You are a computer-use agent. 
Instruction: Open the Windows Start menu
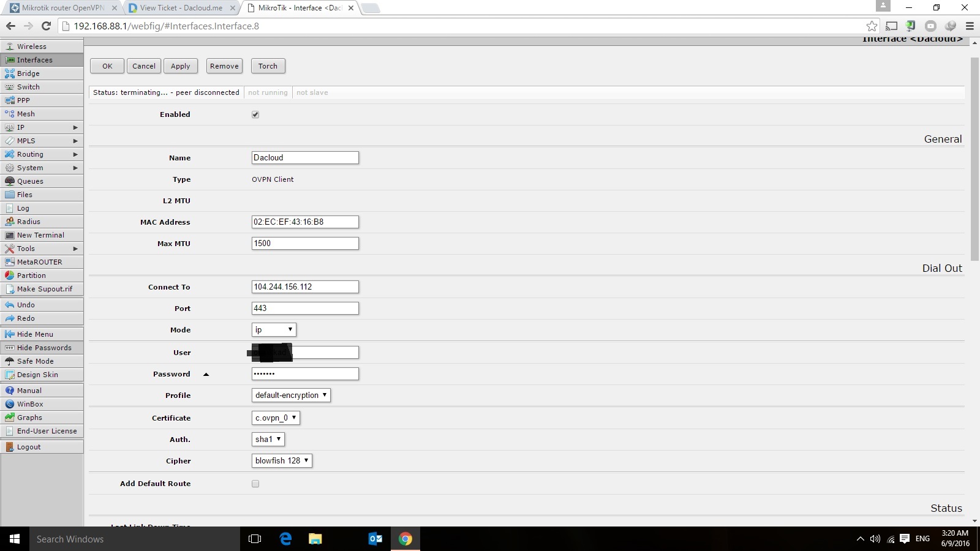click(x=15, y=539)
